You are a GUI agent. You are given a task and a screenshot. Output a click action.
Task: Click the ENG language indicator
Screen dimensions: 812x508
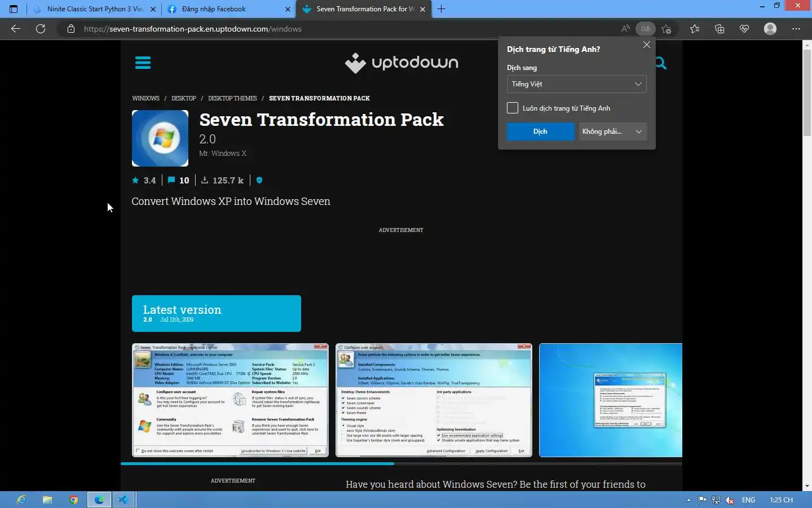point(748,500)
